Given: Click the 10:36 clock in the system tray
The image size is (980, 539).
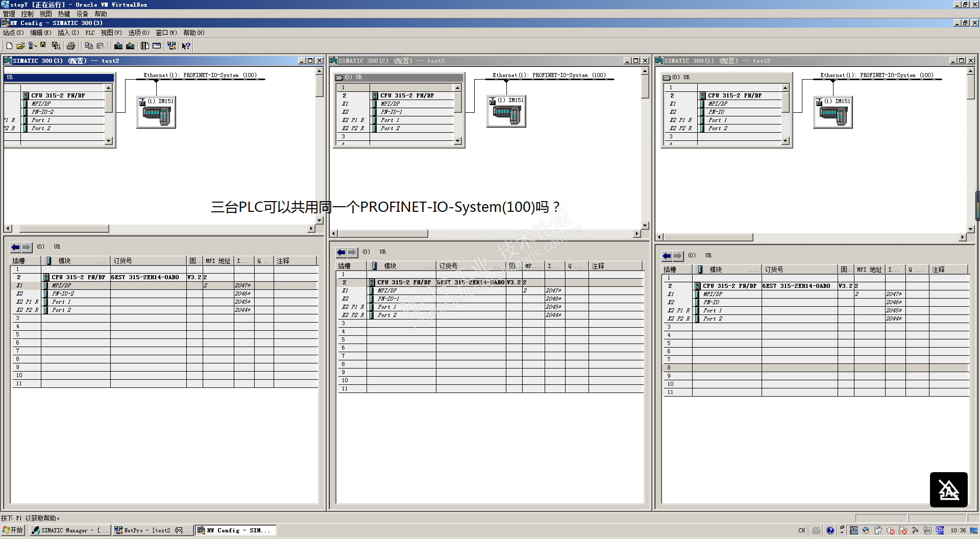Looking at the screenshot, I should (x=958, y=530).
